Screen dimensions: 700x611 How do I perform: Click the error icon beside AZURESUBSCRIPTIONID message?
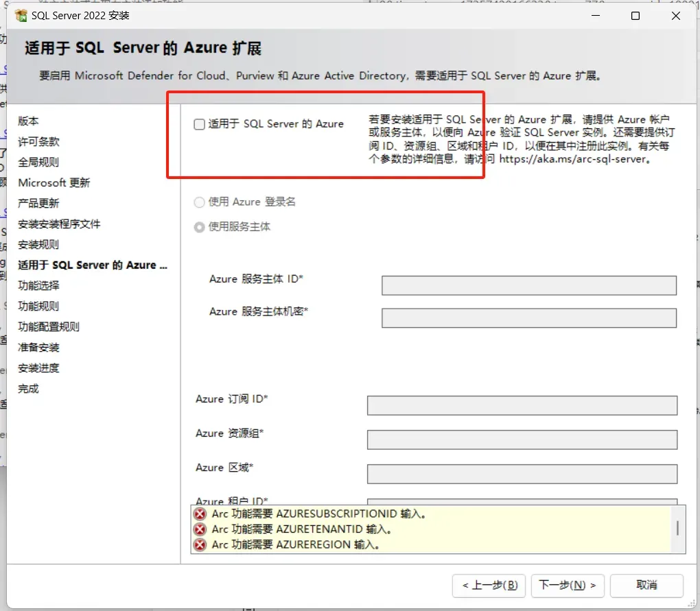point(200,514)
